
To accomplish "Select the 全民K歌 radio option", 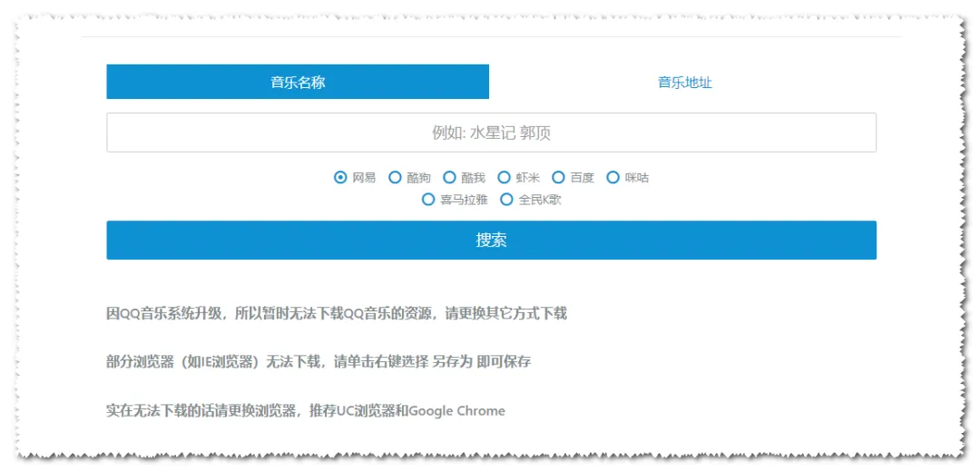I will coord(507,200).
